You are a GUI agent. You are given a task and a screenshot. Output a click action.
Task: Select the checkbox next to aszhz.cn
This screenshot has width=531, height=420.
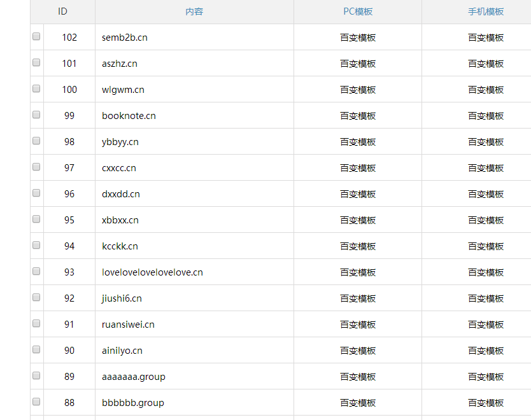coord(36,63)
